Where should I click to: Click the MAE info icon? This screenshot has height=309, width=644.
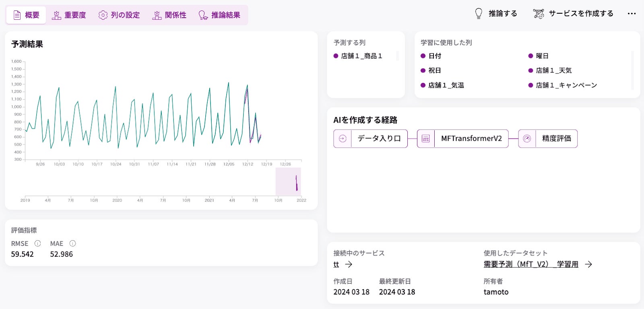pyautogui.click(x=72, y=243)
